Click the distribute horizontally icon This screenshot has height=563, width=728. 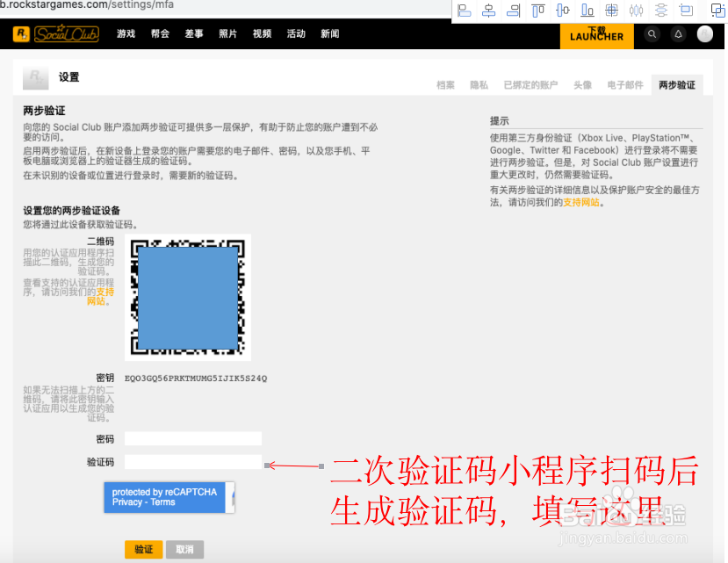636,11
